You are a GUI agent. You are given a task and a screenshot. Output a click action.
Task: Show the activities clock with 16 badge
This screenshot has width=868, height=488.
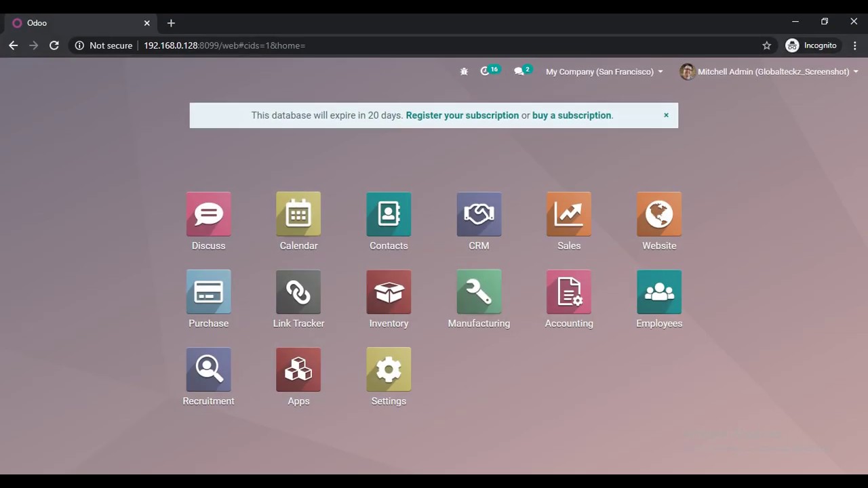[x=490, y=70]
